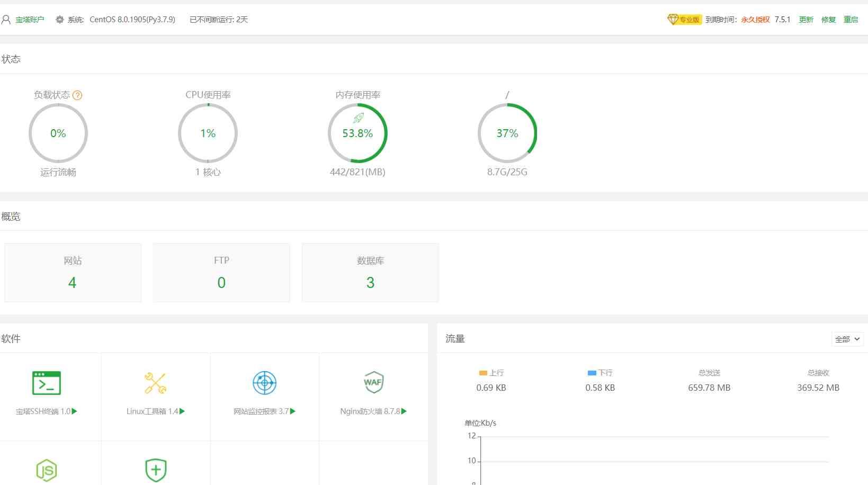Click the load status help question icon
The height and width of the screenshot is (485, 868).
tap(77, 95)
